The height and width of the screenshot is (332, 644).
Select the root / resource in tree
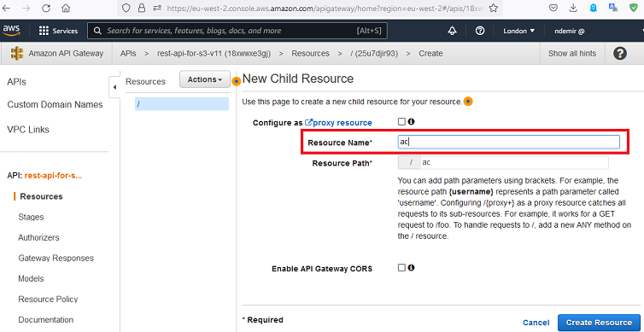[x=182, y=104]
